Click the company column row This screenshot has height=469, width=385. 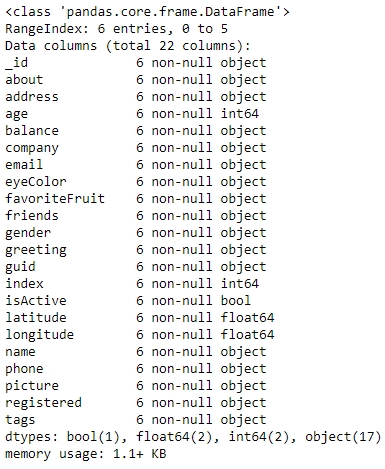pyautogui.click(x=136, y=148)
